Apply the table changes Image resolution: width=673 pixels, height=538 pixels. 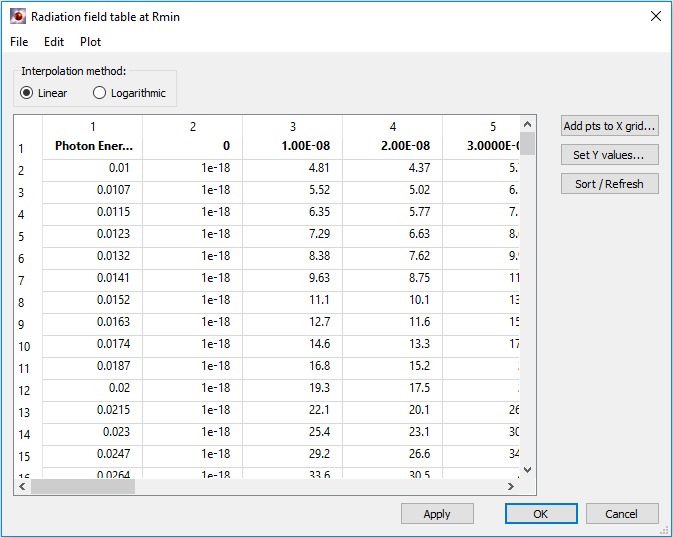pos(437,514)
